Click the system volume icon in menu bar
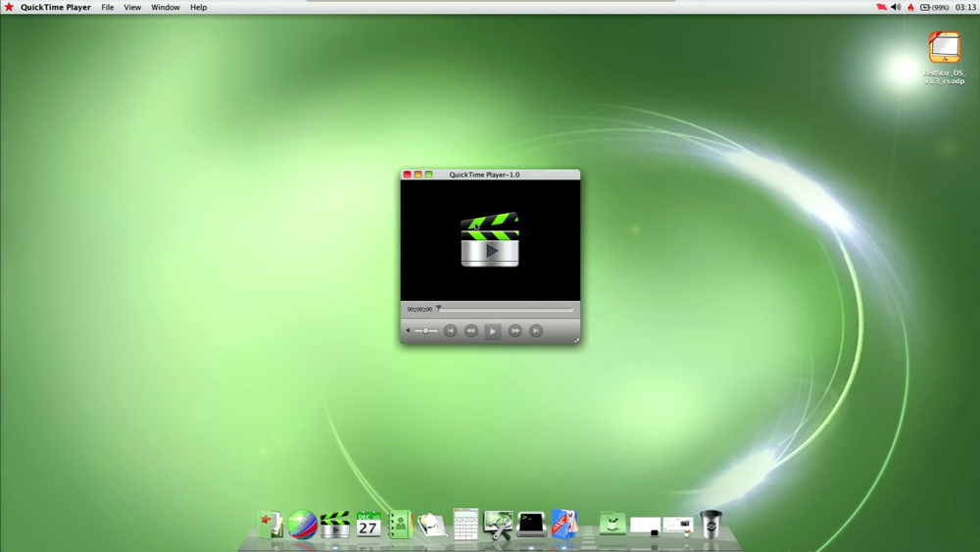 pos(896,7)
